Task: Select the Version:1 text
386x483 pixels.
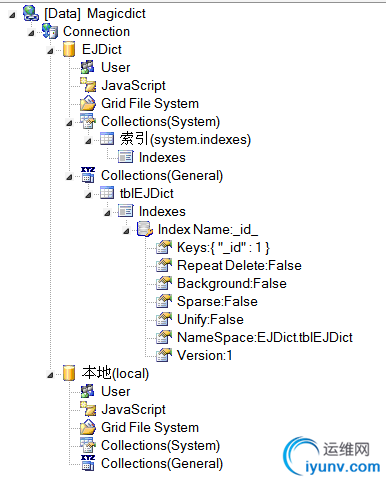Action: [205, 355]
